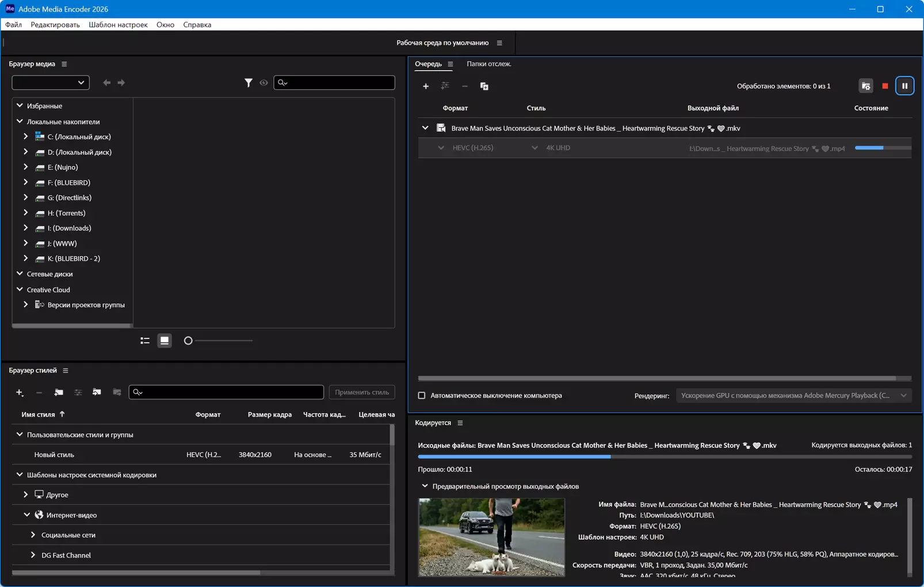Open filter icon in Media Browser

click(248, 83)
